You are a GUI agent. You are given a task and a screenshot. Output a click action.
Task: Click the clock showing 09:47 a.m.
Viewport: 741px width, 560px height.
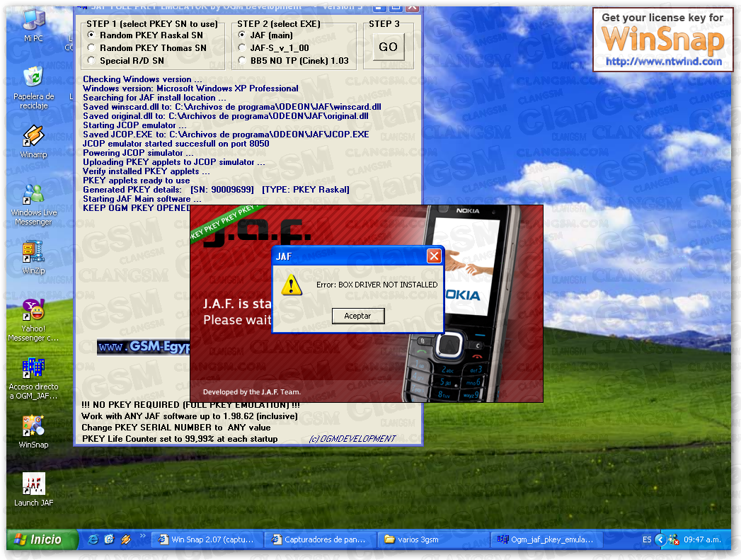click(x=703, y=539)
